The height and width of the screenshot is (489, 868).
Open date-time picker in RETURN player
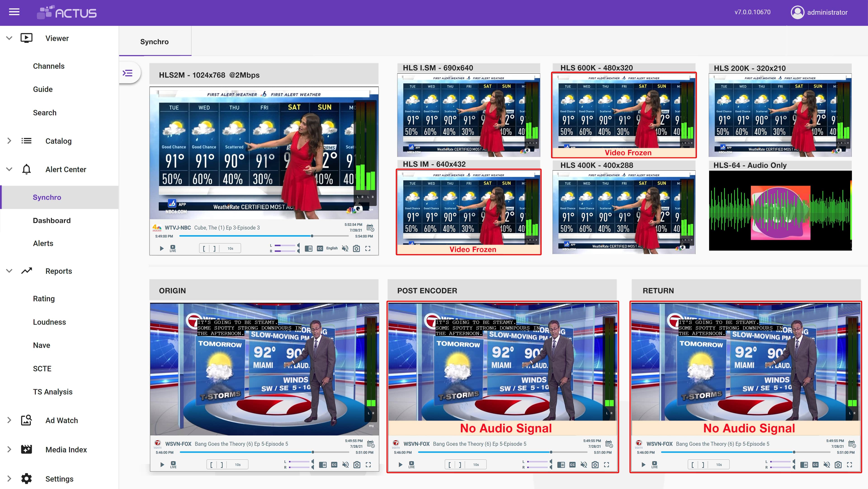click(852, 444)
